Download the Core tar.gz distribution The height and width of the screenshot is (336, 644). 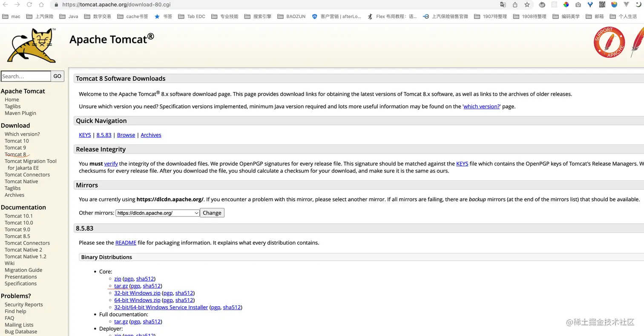[121, 286]
